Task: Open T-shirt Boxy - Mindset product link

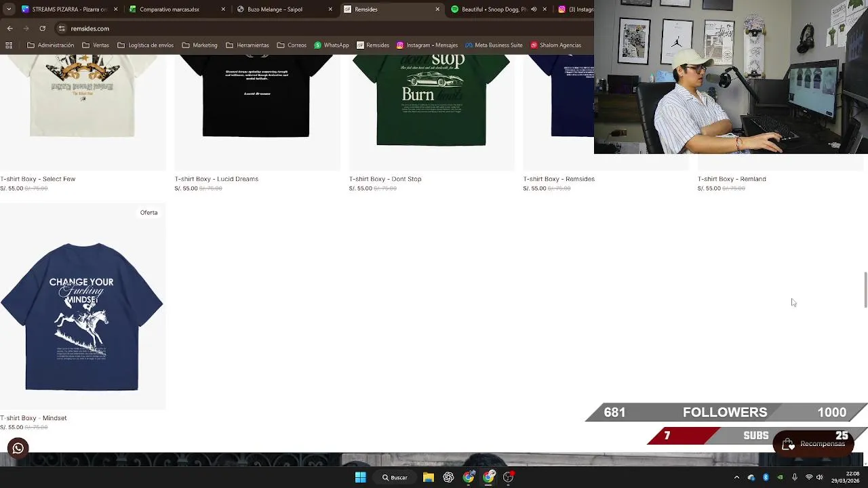Action: pyautogui.click(x=33, y=418)
